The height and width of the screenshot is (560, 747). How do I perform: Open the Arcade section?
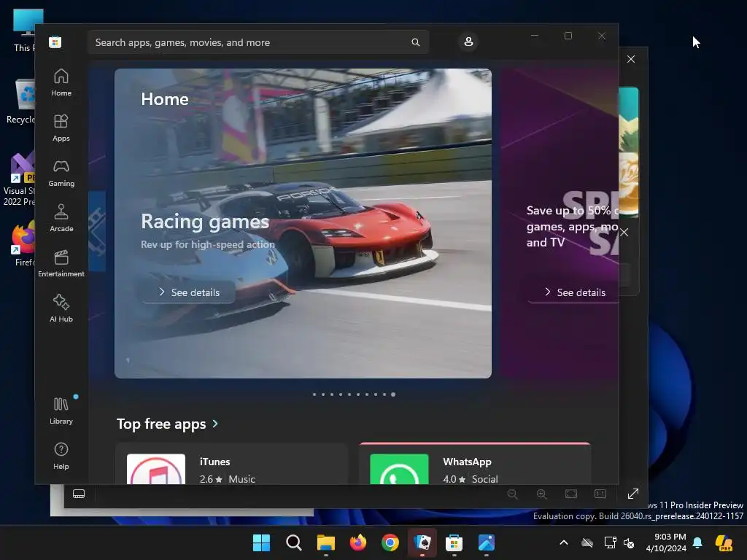click(61, 218)
